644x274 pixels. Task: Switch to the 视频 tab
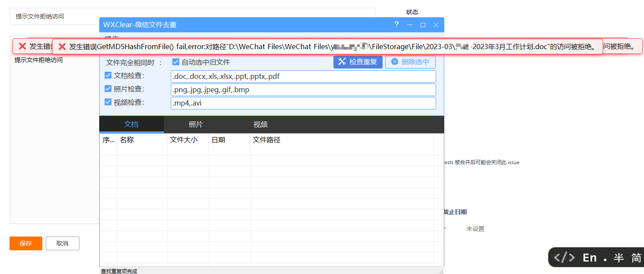coord(261,125)
